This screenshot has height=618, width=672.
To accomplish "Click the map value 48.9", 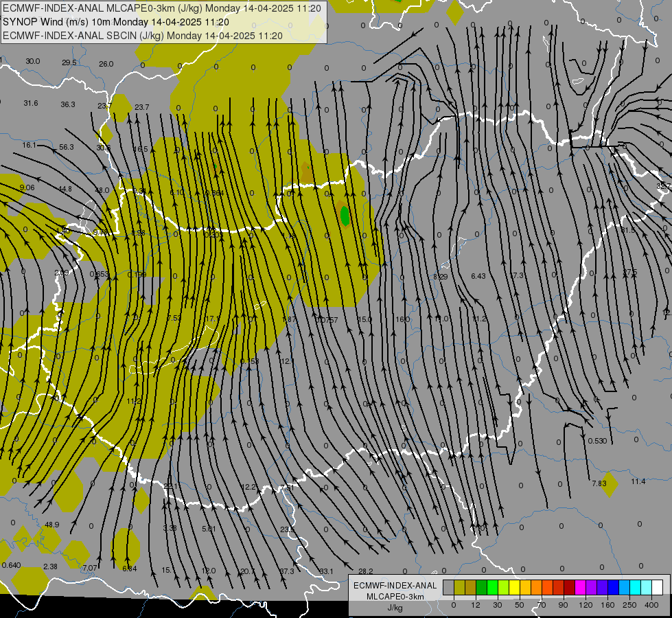I will (x=52, y=525).
